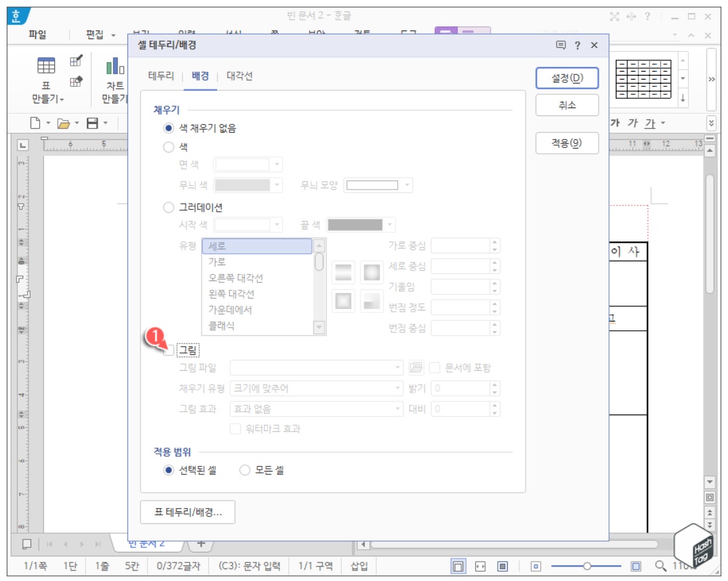Enable the 그림 checkbox

169,350
